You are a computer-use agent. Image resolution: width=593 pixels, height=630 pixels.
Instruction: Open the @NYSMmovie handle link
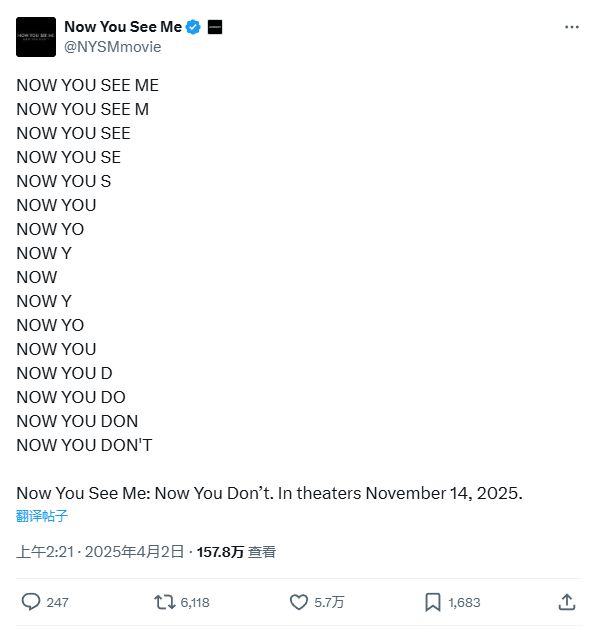pyautogui.click(x=112, y=47)
